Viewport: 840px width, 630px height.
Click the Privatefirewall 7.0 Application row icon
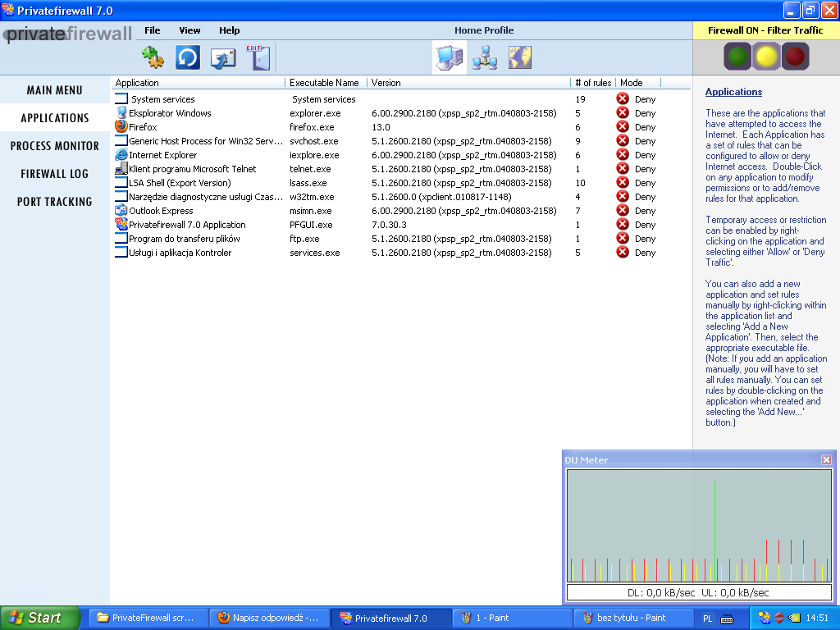pyautogui.click(x=121, y=224)
